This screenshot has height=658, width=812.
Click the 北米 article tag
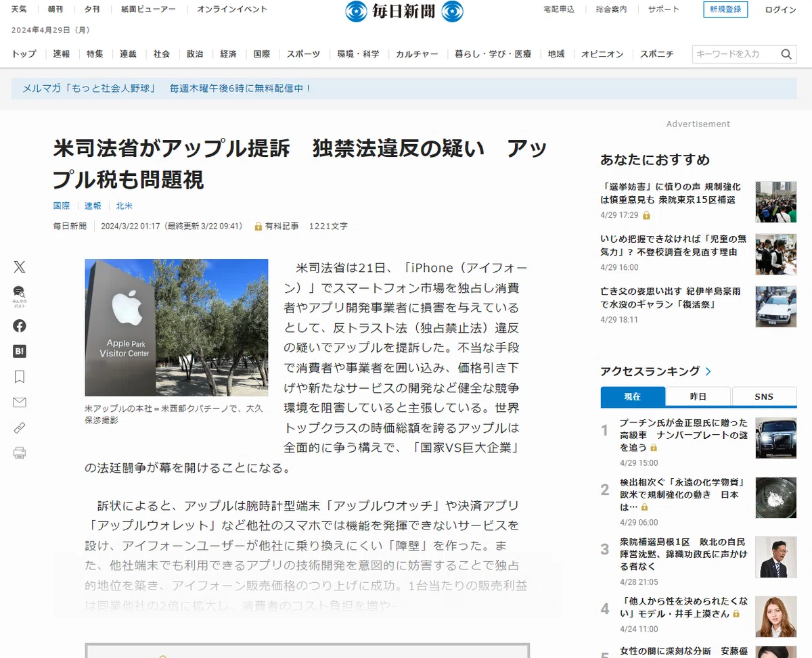coord(125,206)
